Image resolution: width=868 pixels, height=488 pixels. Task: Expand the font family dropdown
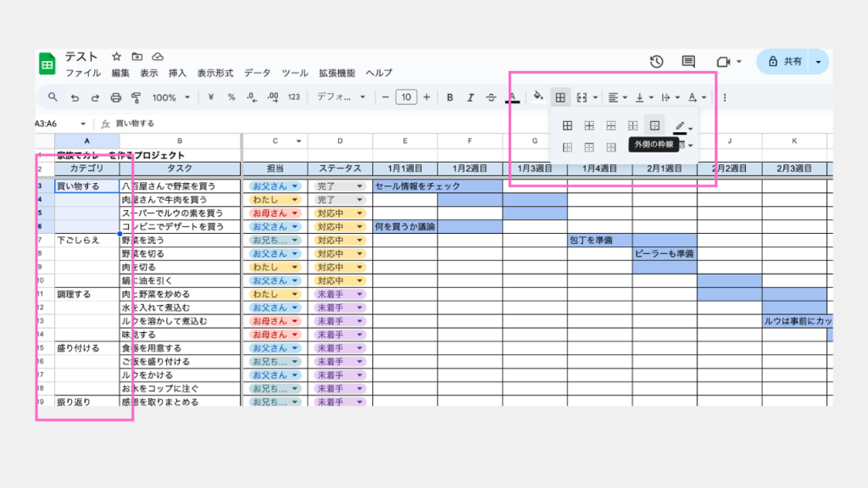click(340, 97)
